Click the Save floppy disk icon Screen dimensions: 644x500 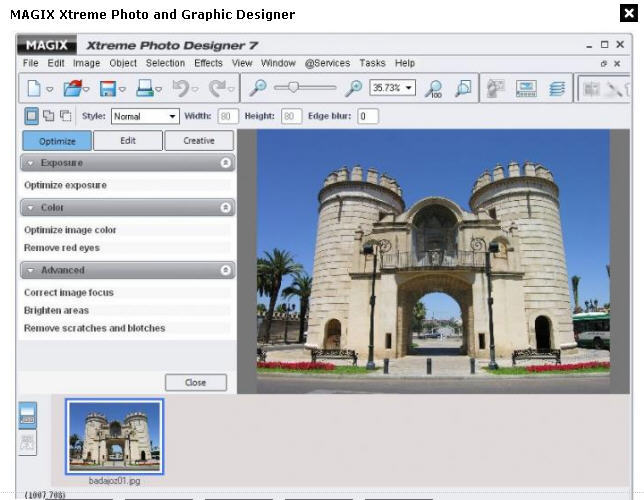pos(108,88)
